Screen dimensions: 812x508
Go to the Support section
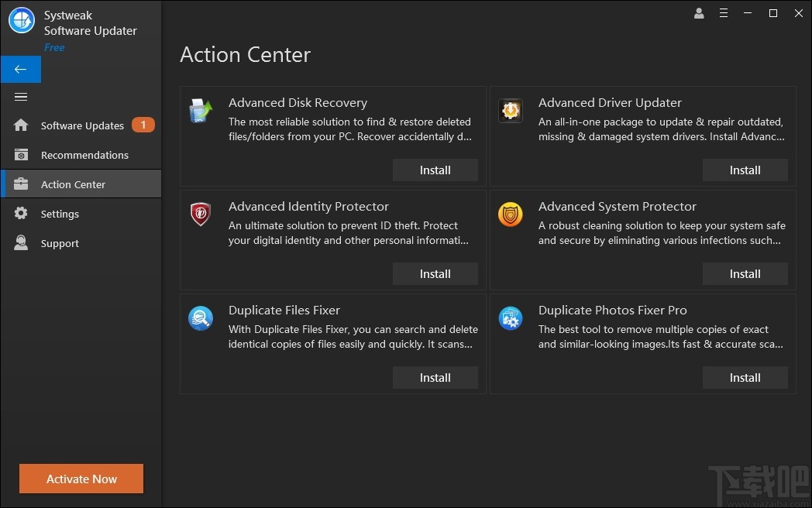point(60,243)
